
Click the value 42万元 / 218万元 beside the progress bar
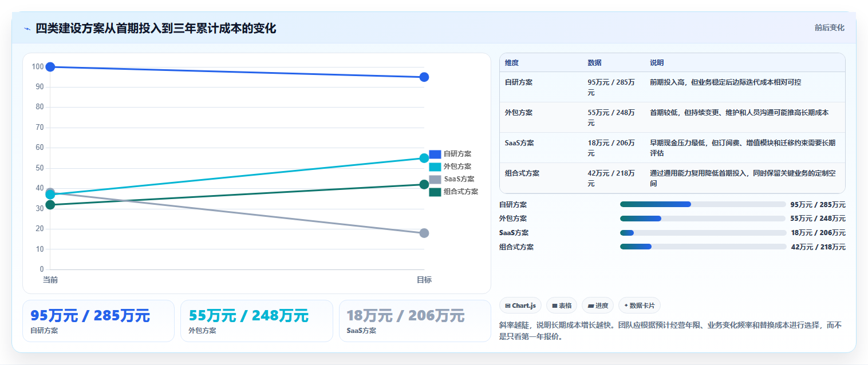818,247
